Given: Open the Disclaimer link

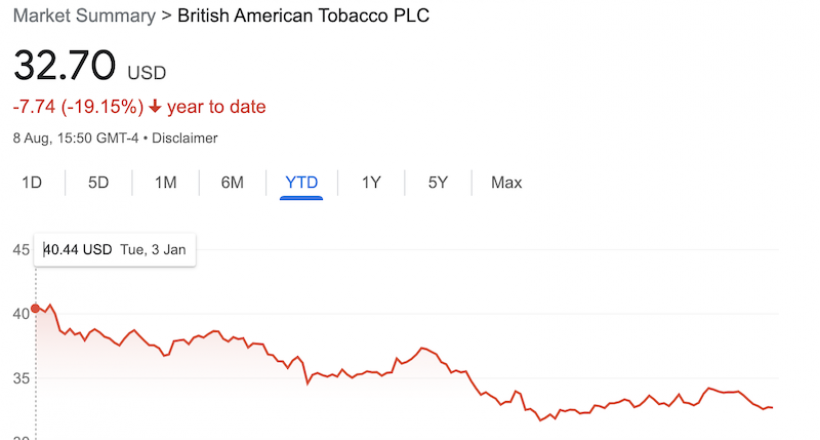Looking at the screenshot, I should pos(185,138).
